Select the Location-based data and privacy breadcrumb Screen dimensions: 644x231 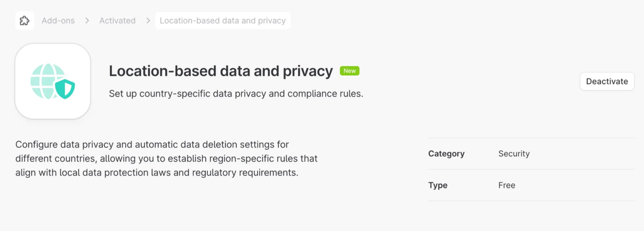(223, 21)
